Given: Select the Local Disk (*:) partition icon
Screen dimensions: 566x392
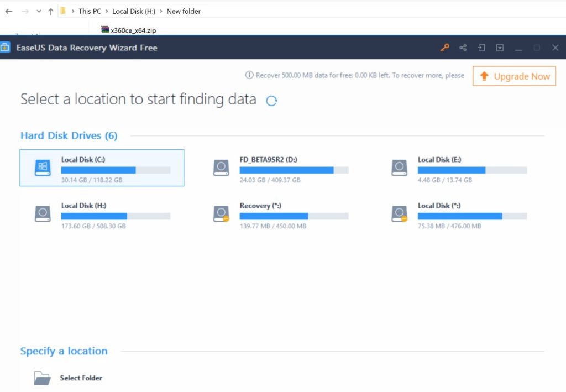Looking at the screenshot, I should (399, 213).
